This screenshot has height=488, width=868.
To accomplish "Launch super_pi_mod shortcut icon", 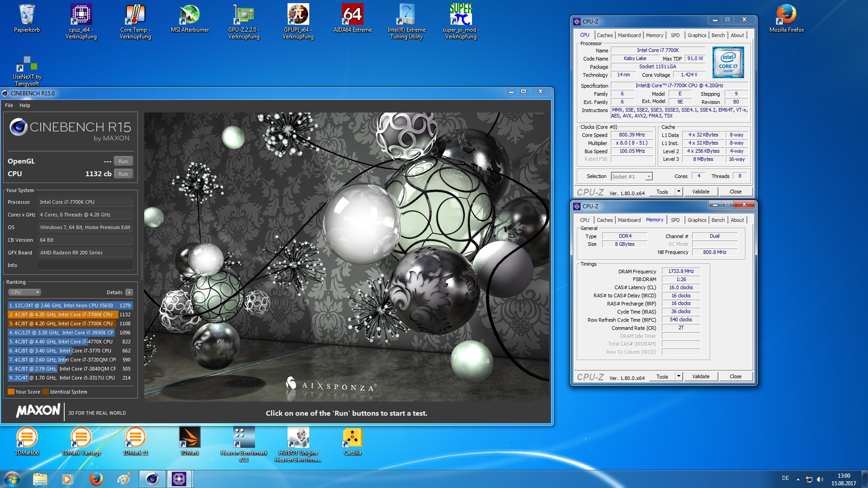I will point(461,21).
